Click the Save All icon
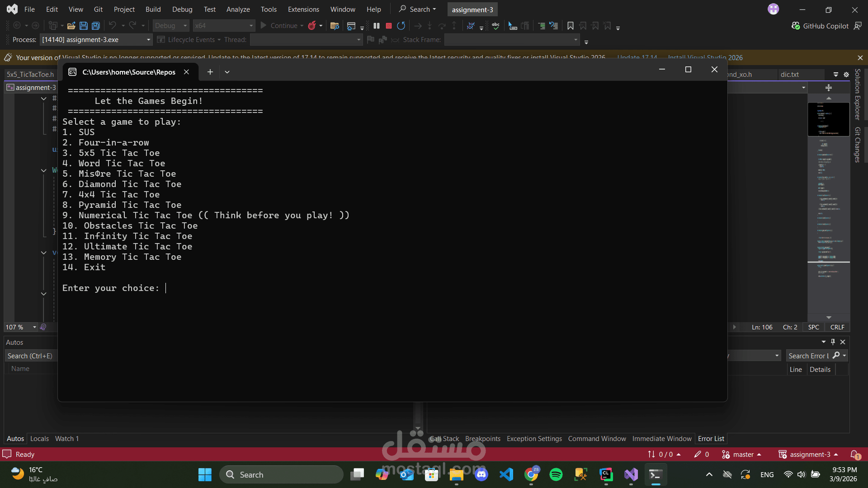The image size is (868, 488). tap(96, 26)
